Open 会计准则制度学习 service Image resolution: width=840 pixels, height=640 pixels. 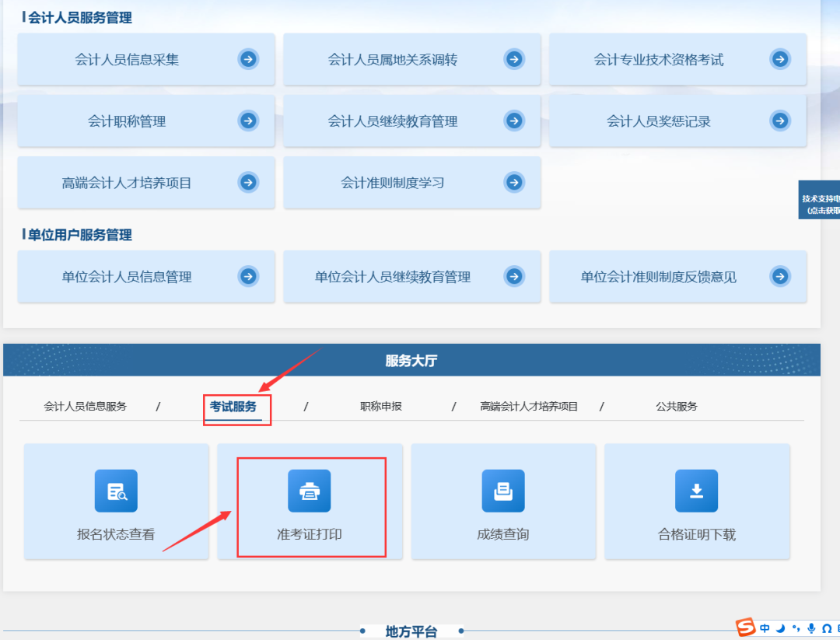[412, 183]
